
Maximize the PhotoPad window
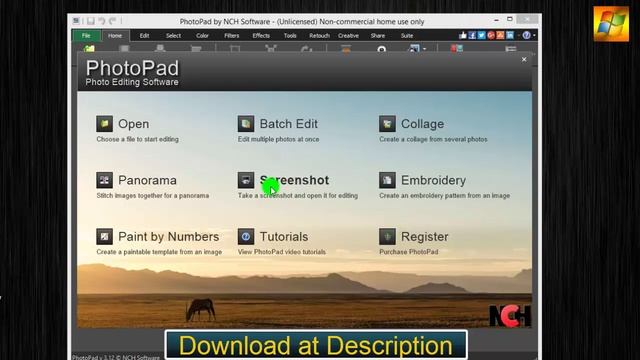point(509,19)
